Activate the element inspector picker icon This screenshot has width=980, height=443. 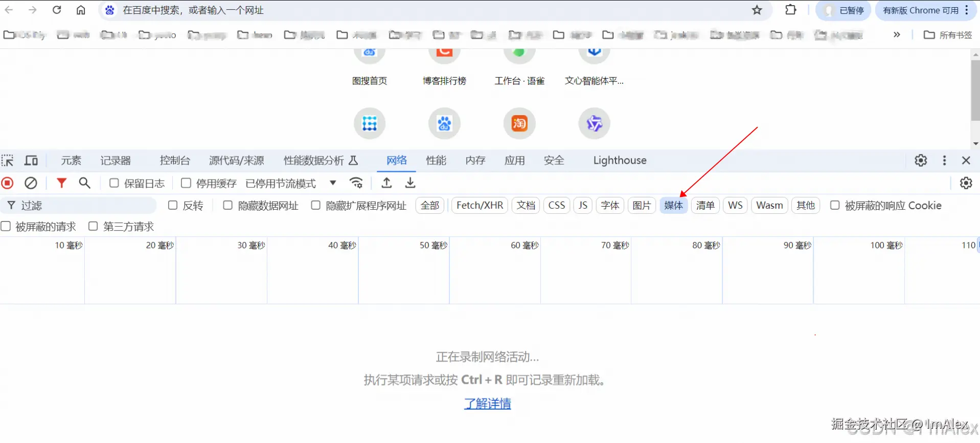[x=8, y=161]
